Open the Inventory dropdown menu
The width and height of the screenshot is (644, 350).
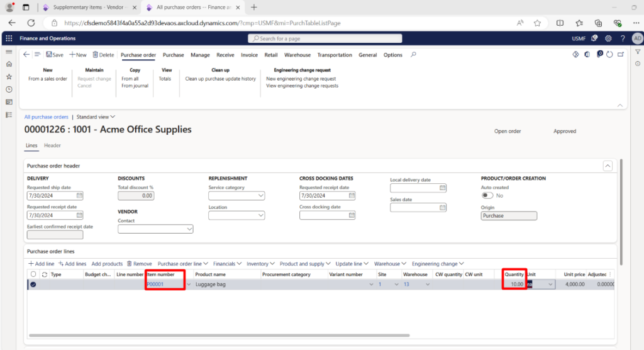pyautogui.click(x=260, y=264)
